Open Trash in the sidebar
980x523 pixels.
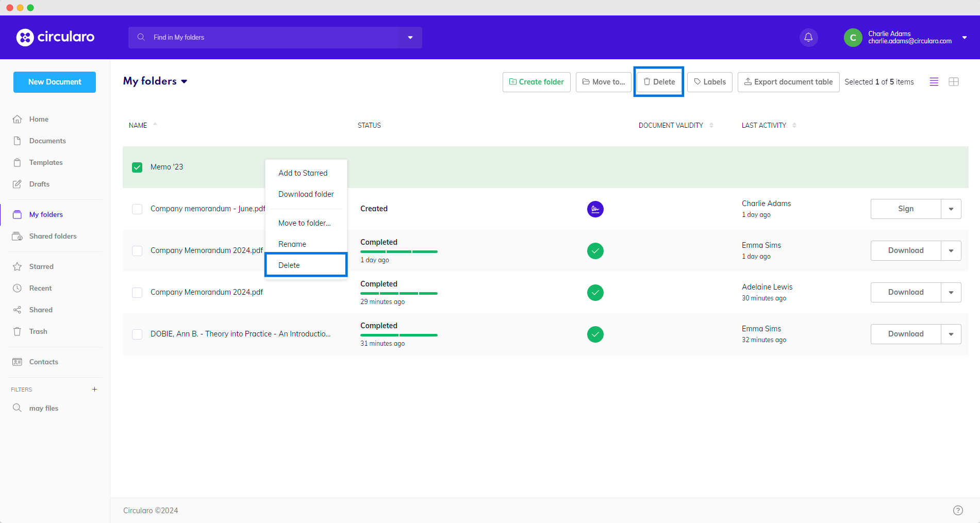pos(38,331)
